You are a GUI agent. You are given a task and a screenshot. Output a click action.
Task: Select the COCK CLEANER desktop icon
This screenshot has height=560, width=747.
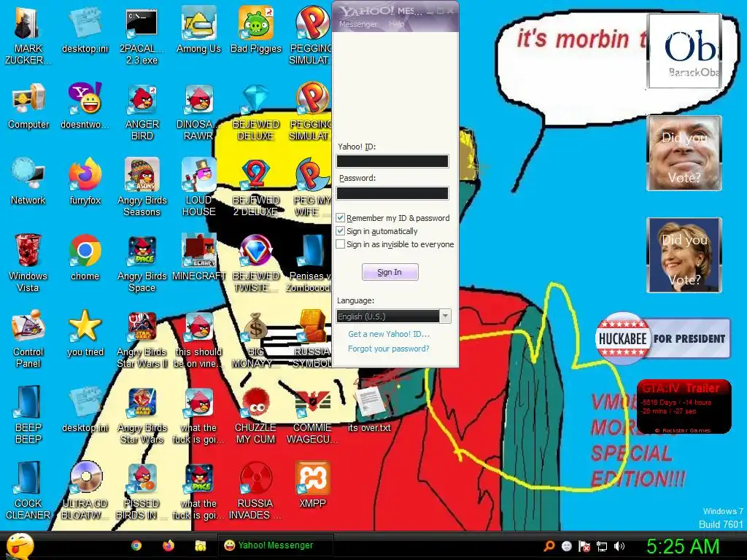(x=28, y=489)
